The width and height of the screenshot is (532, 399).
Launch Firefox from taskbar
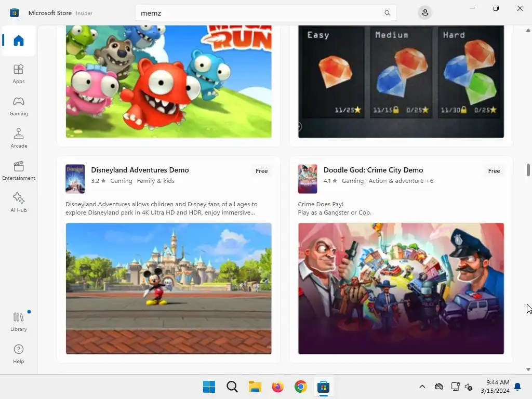[277, 387]
